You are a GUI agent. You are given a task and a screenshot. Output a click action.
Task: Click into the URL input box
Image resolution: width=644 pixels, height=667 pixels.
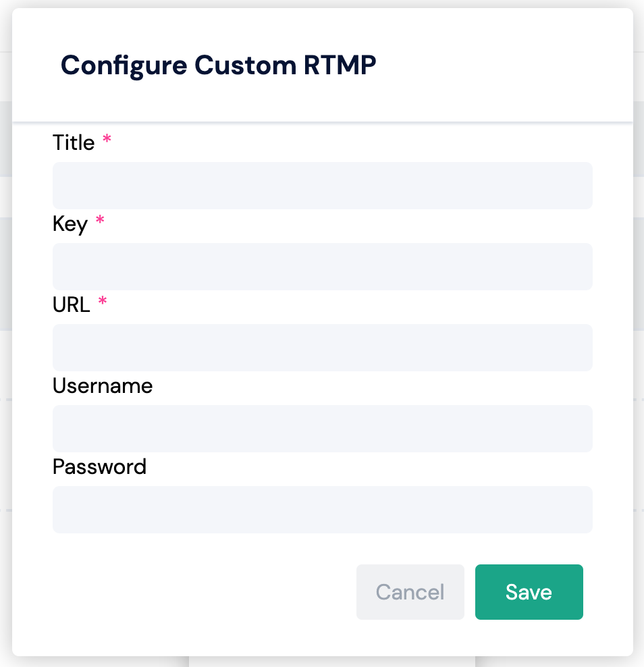[x=322, y=348]
